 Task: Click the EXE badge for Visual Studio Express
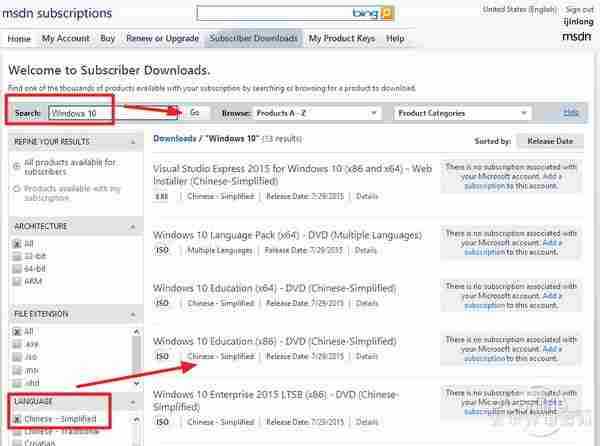[x=161, y=196]
